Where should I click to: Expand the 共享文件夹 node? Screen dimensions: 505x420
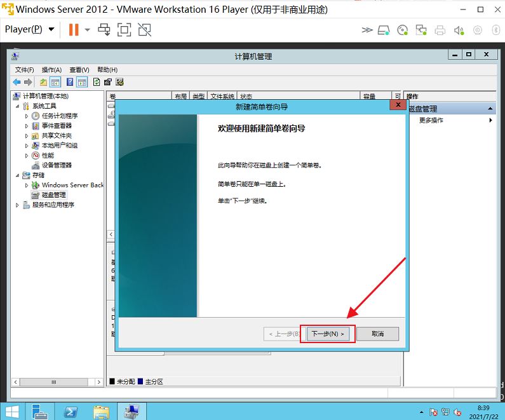[27, 136]
